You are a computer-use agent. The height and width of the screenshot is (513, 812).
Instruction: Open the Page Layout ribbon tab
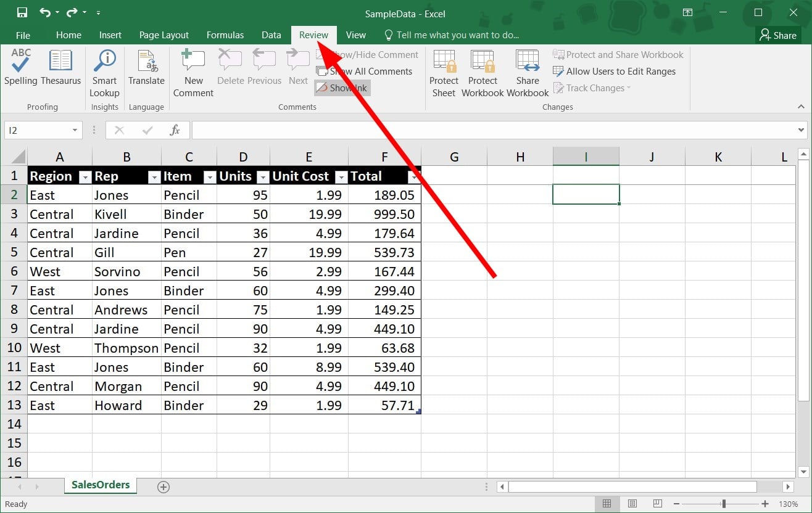pos(164,35)
